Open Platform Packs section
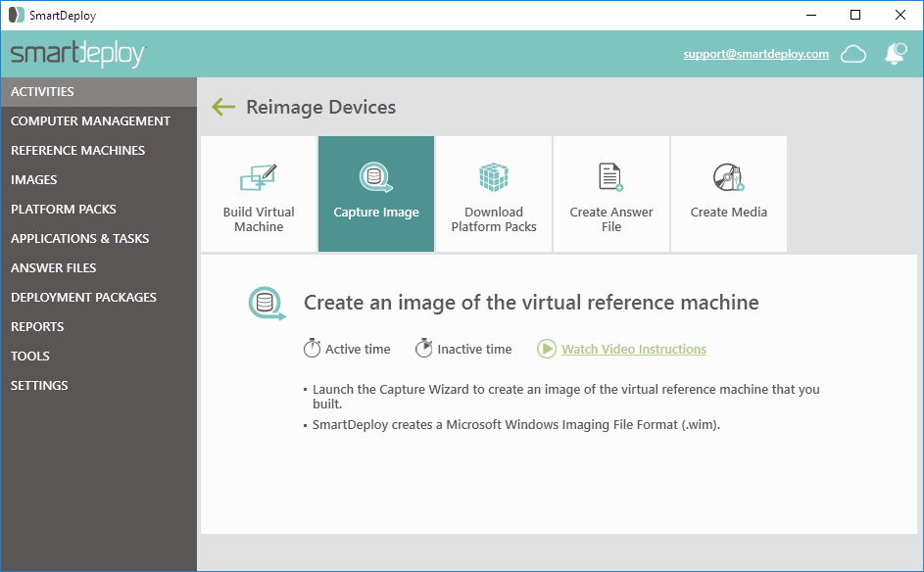Viewport: 924px width, 572px height. [x=98, y=210]
